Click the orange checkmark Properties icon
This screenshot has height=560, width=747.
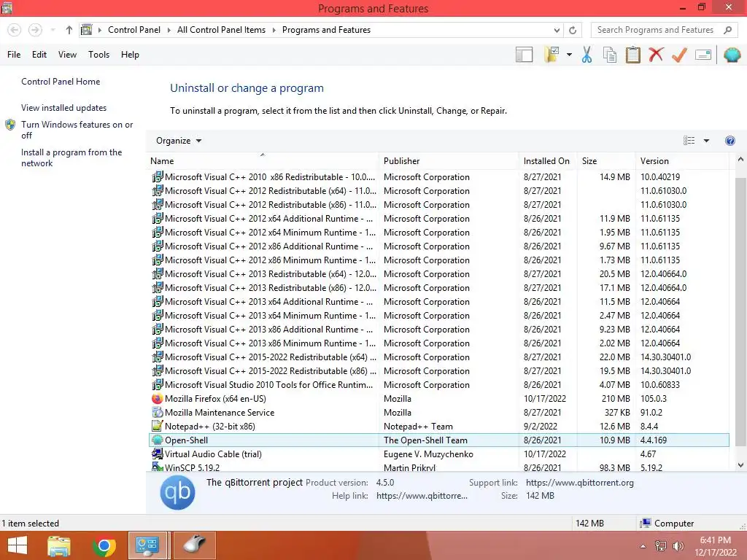click(679, 55)
